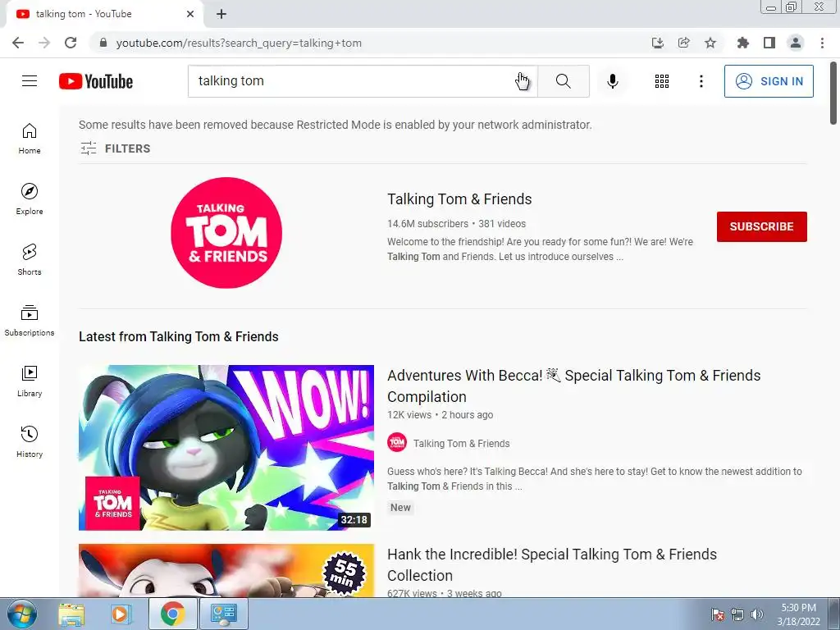Viewport: 840px width, 630px height.
Task: Open Library in the sidebar
Action: 30,381
